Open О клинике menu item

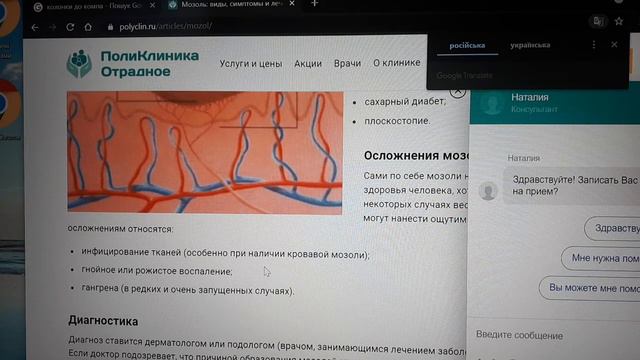[397, 63]
